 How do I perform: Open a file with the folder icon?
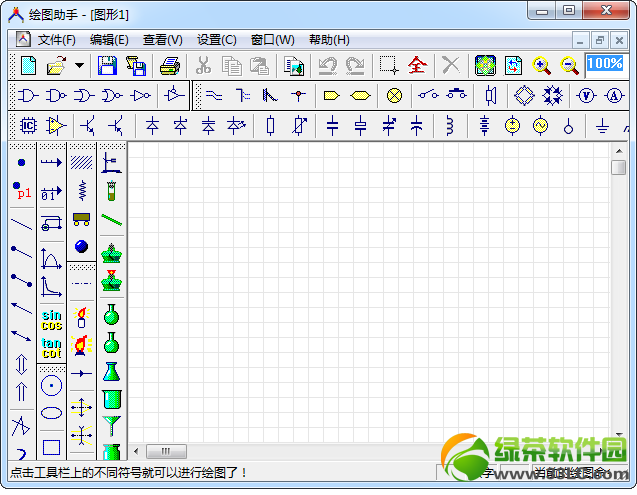click(x=56, y=65)
